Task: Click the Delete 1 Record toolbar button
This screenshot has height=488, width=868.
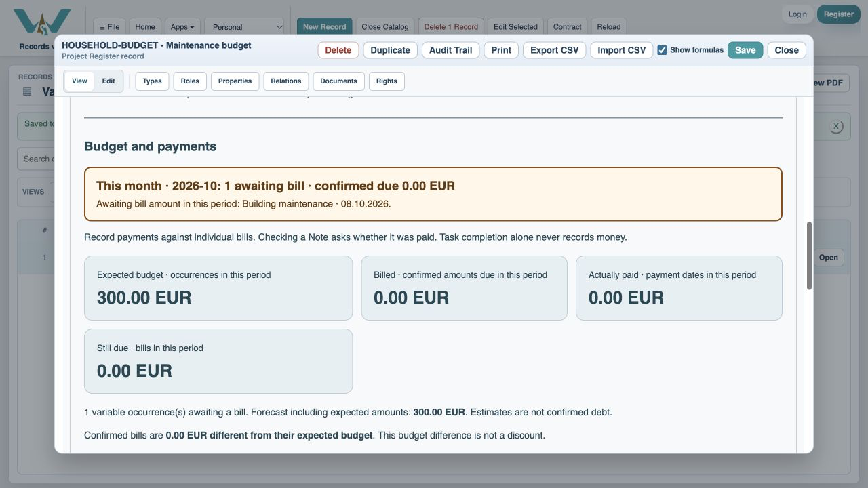Action: point(451,27)
